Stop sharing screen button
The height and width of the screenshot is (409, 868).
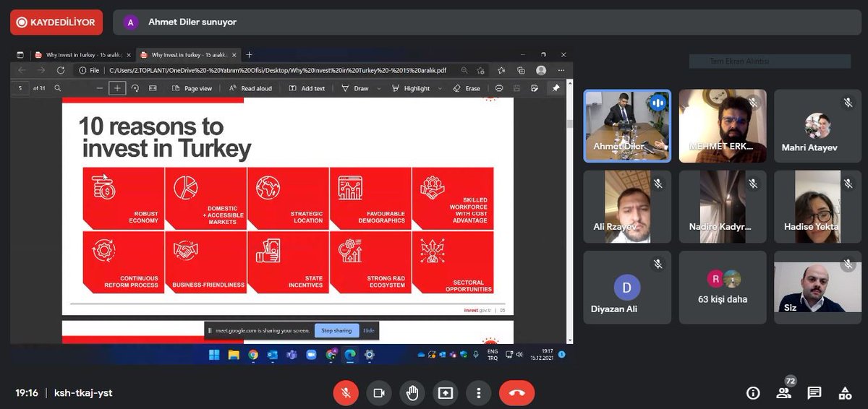(x=336, y=330)
